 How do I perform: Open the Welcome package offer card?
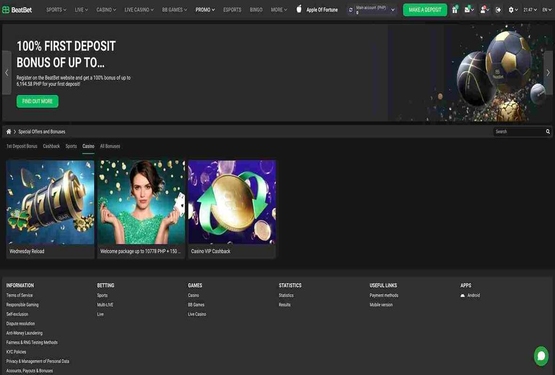[141, 209]
